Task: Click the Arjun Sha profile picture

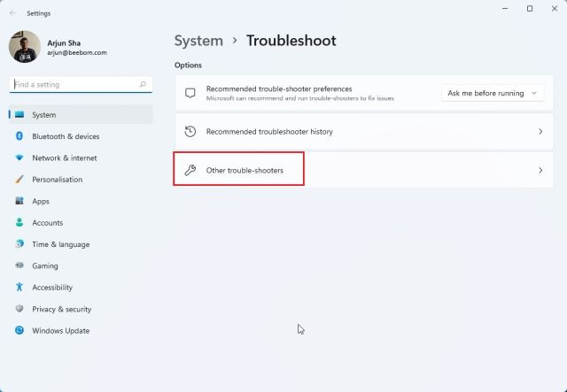Action: point(25,47)
